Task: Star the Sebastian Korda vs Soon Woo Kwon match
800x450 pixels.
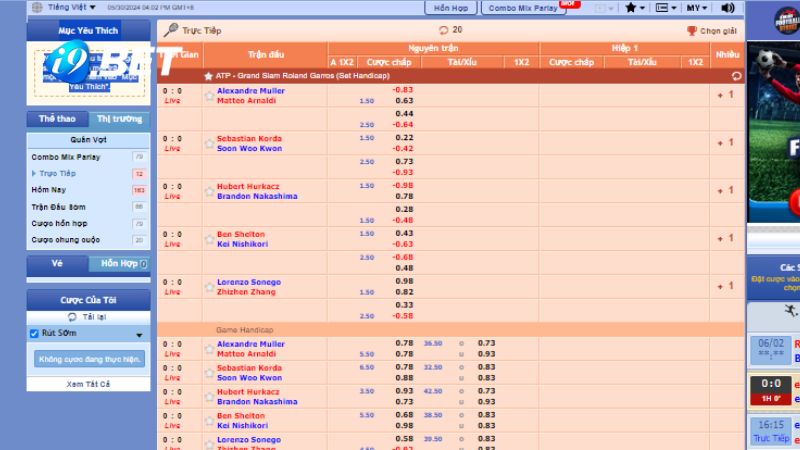Action: click(x=210, y=144)
